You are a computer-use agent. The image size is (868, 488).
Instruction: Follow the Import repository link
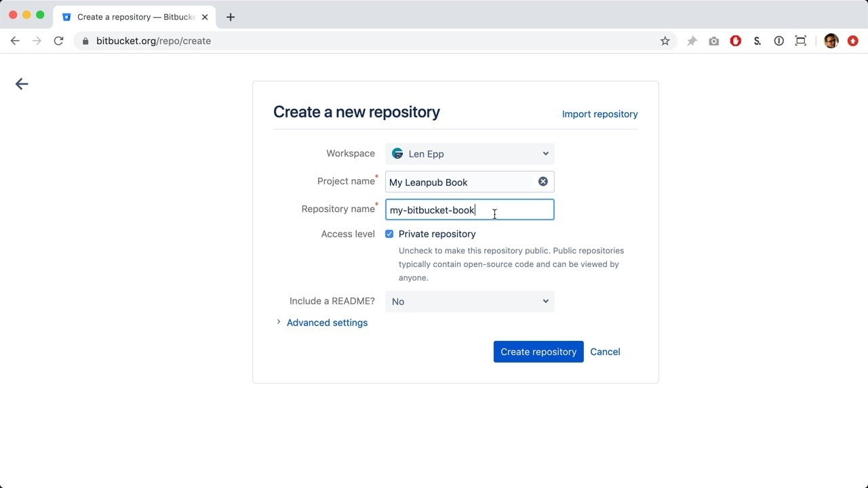(x=599, y=114)
